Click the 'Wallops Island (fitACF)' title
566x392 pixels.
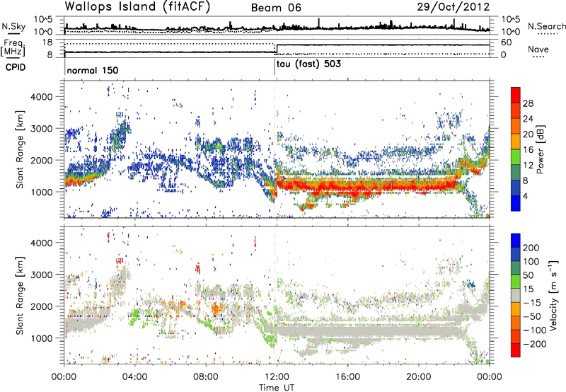coord(137,7)
